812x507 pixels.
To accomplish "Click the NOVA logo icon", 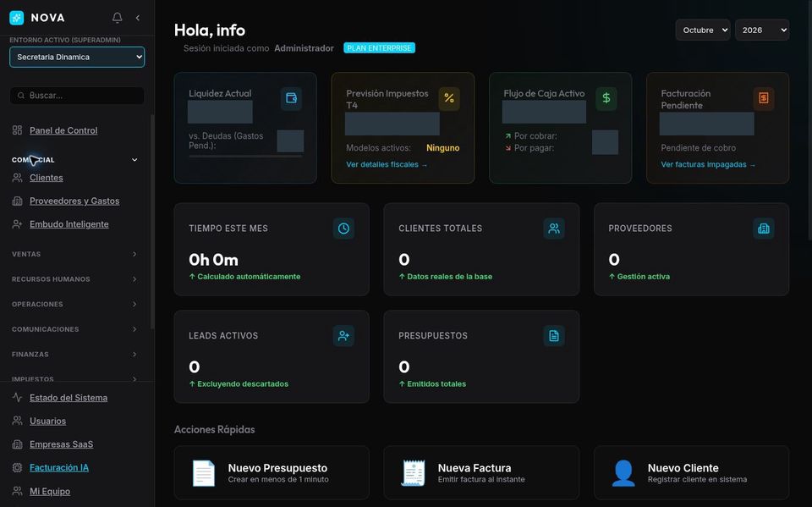I will pyautogui.click(x=17, y=18).
